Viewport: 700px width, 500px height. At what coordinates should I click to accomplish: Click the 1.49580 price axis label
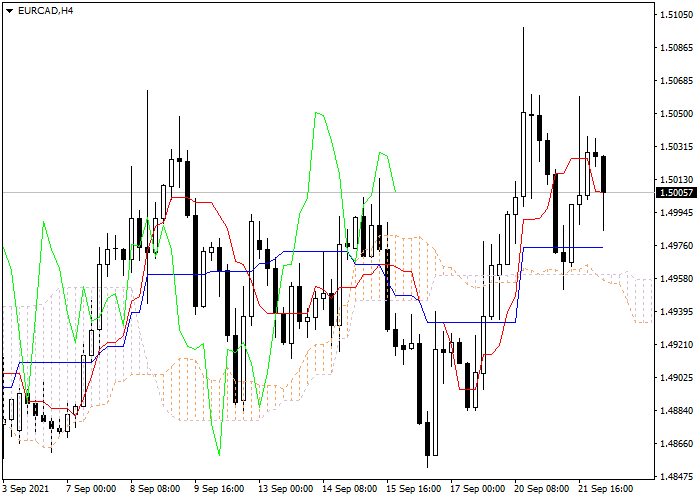676,279
